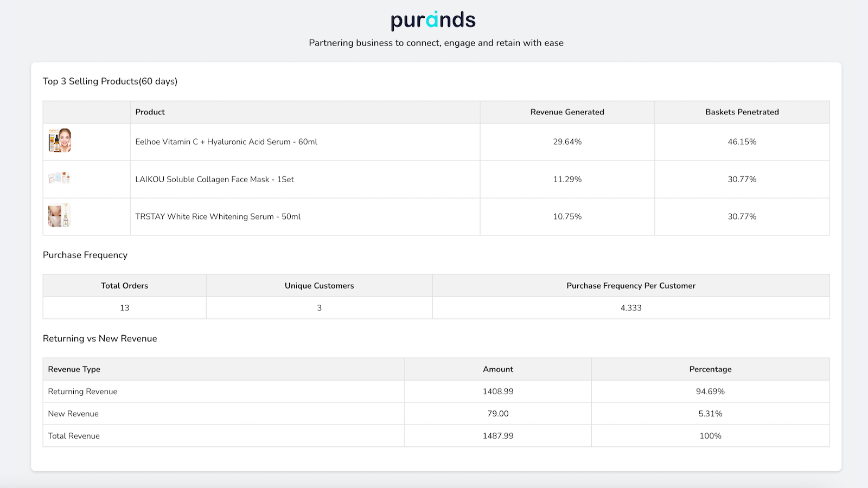
Task: Click the Amount column header
Action: click(x=498, y=369)
